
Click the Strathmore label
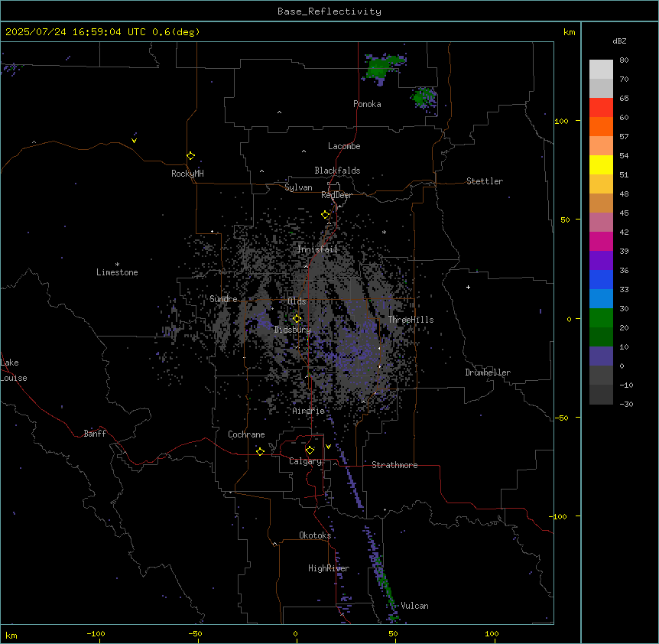pos(394,465)
